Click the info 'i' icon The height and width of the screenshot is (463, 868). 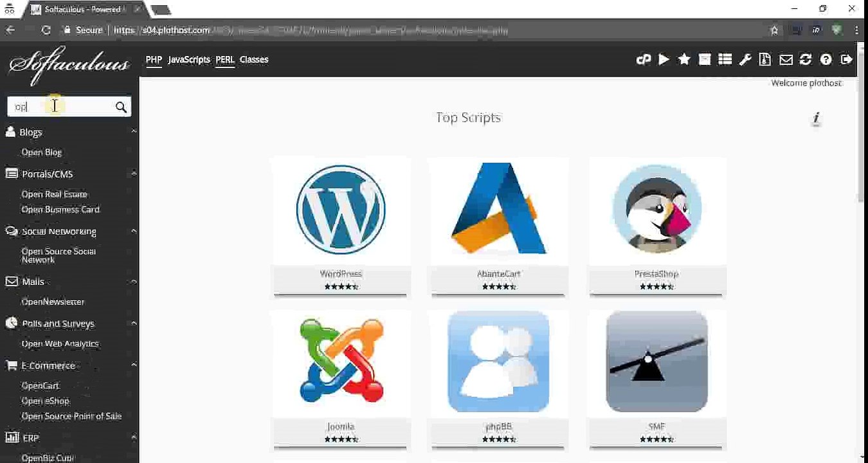(816, 118)
